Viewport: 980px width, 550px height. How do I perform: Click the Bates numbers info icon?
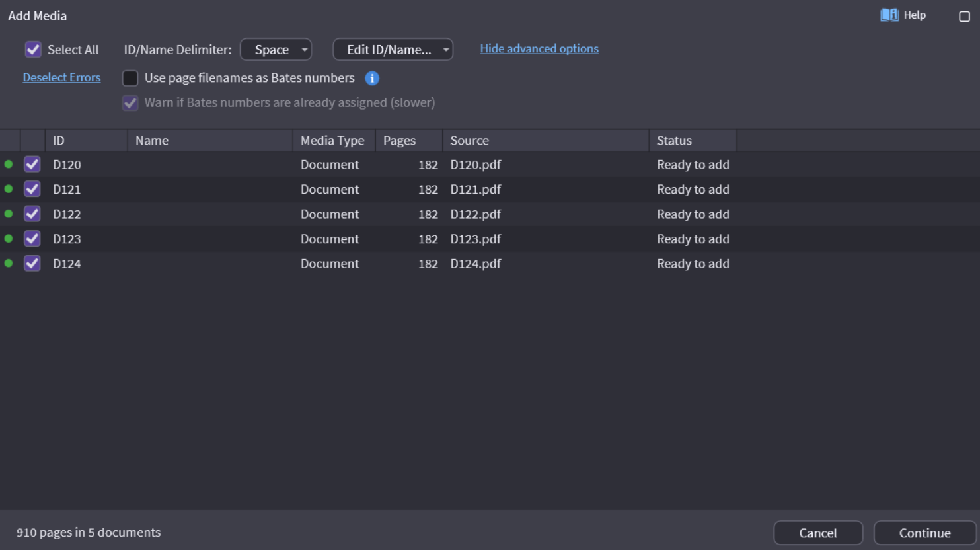[x=372, y=79]
